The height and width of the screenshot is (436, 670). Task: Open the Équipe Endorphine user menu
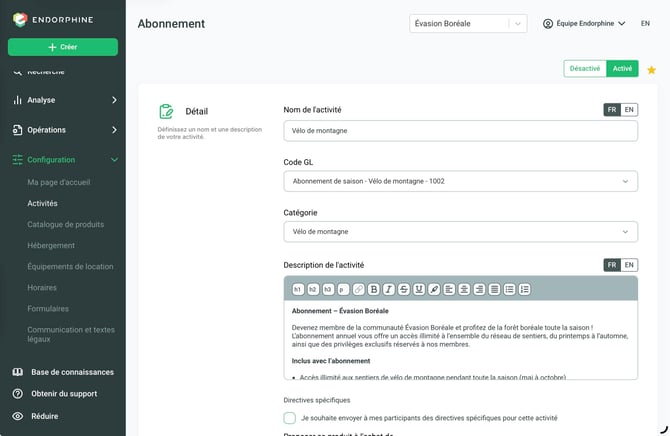pyautogui.click(x=584, y=24)
